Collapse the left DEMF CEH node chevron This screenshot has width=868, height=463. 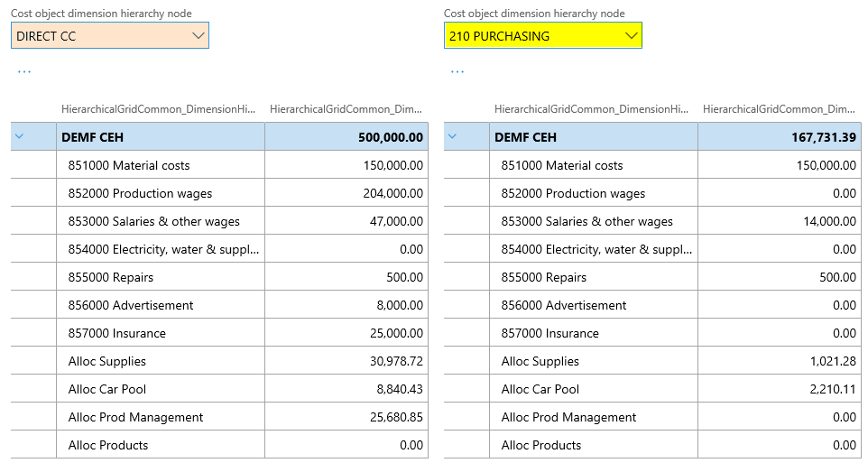20,137
